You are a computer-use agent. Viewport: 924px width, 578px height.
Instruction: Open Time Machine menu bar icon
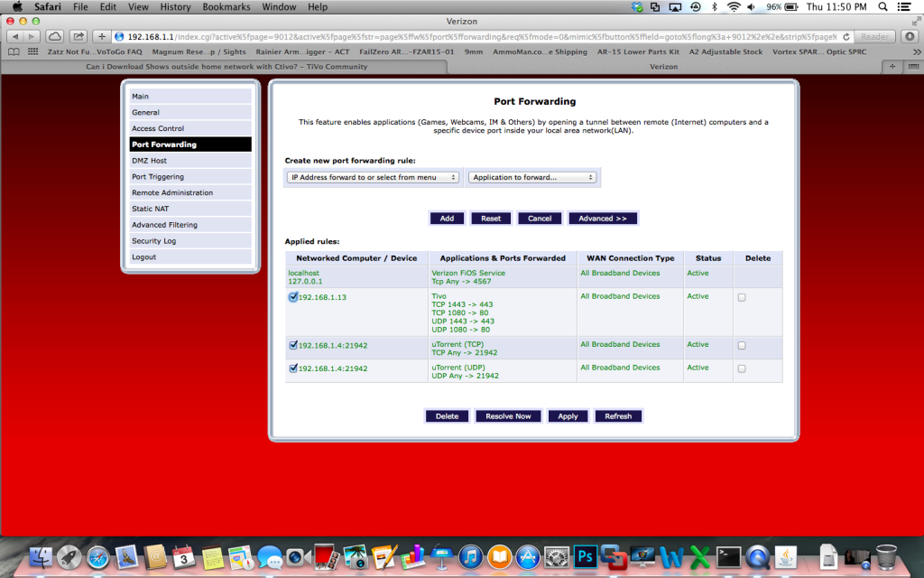(x=696, y=7)
